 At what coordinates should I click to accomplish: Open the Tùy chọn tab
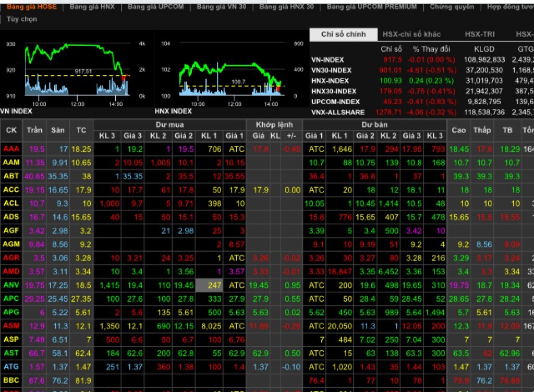22,19
